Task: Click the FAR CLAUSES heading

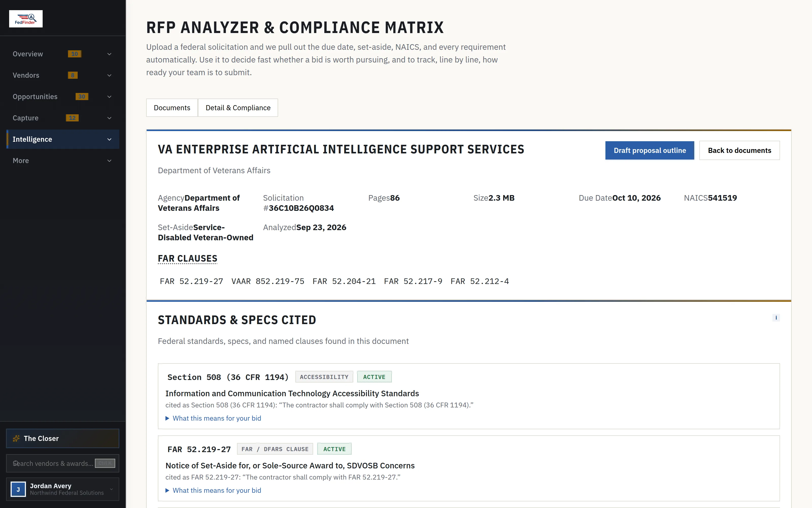Action: (x=188, y=259)
